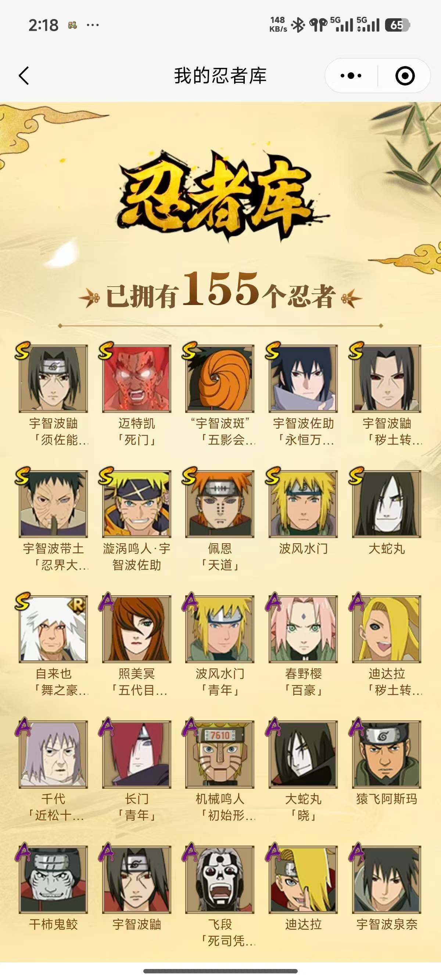The width and height of the screenshot is (441, 980).
Task: Tap the R badge on Jiraiya's portrait
Action: pyautogui.click(x=77, y=605)
